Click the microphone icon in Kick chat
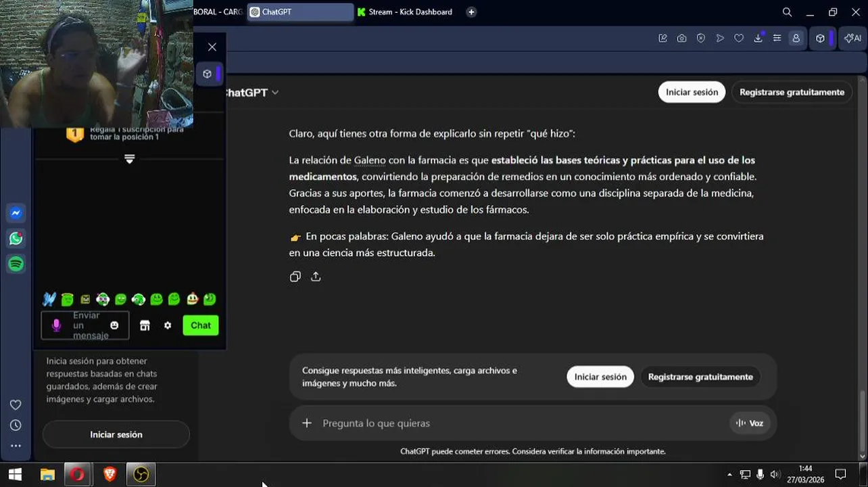 [x=57, y=325]
